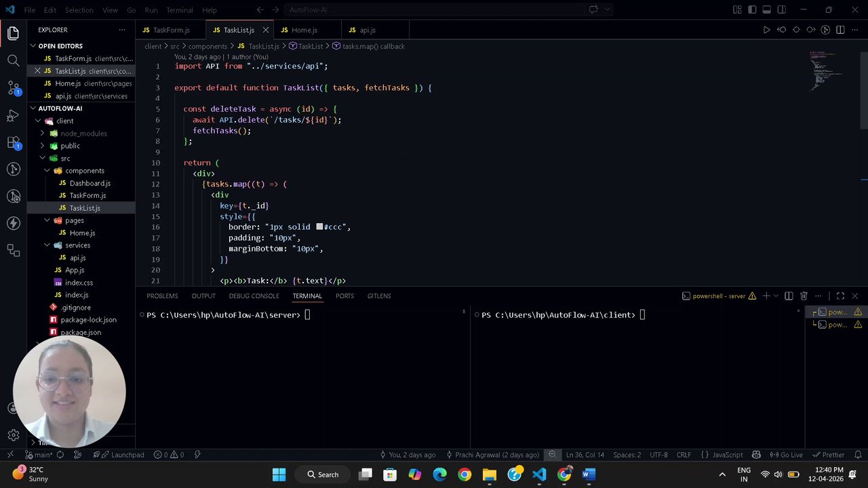Collapse the Open Editors section
The height and width of the screenshot is (488, 868).
(33, 46)
